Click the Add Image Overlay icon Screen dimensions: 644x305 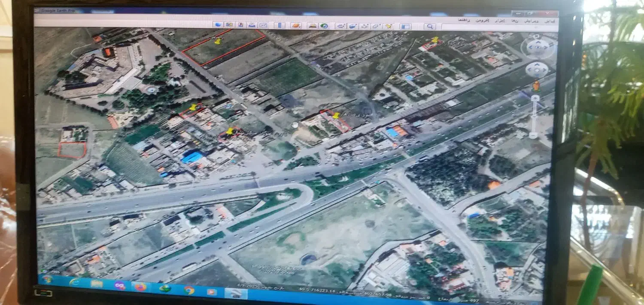(353, 26)
